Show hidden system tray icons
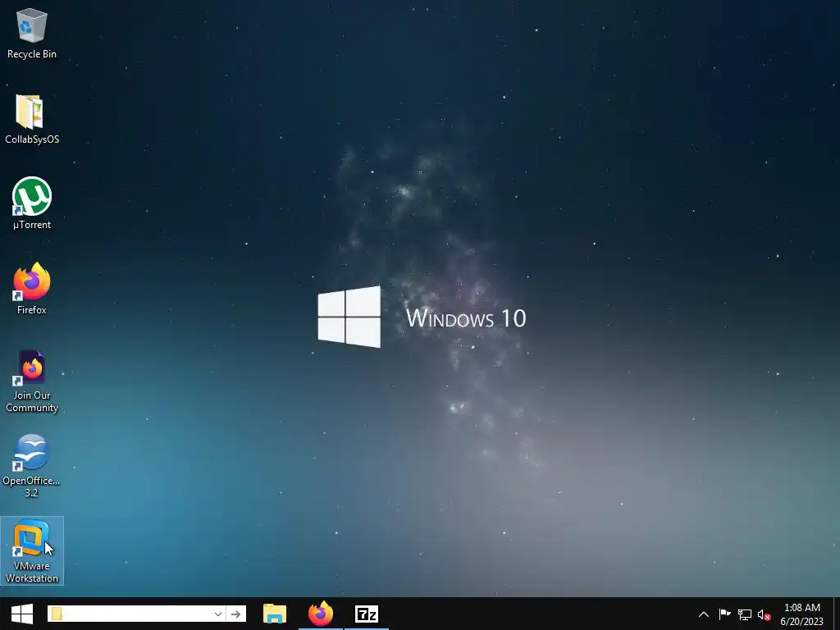The image size is (840, 630). (x=704, y=614)
